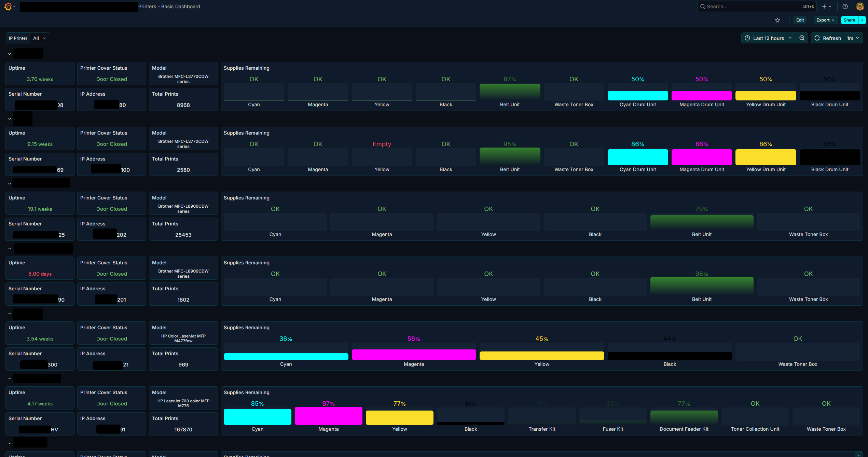The height and width of the screenshot is (457, 868).
Task: Open the user profile avatar
Action: click(860, 6)
